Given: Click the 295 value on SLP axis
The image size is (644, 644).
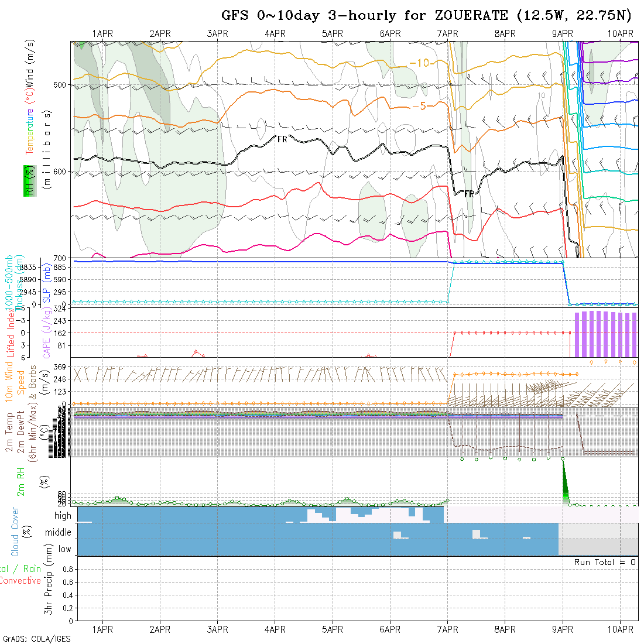Looking at the screenshot, I should coord(60,292).
